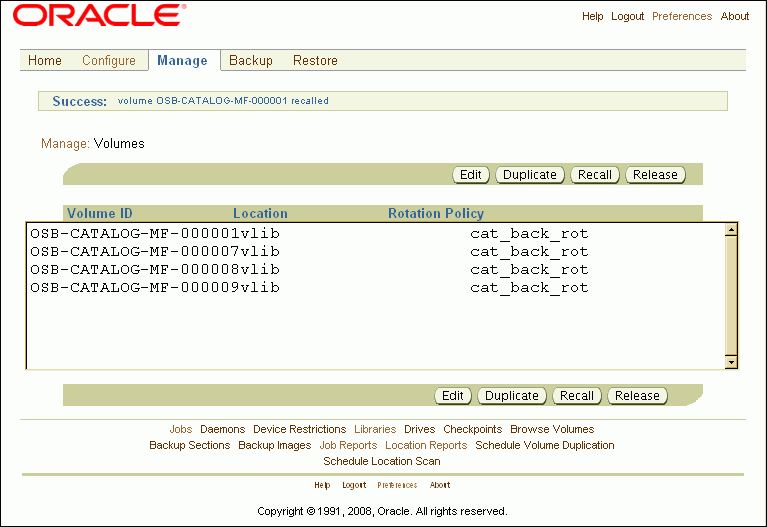Click the lower Recall button
767x527 pixels.
(x=577, y=395)
